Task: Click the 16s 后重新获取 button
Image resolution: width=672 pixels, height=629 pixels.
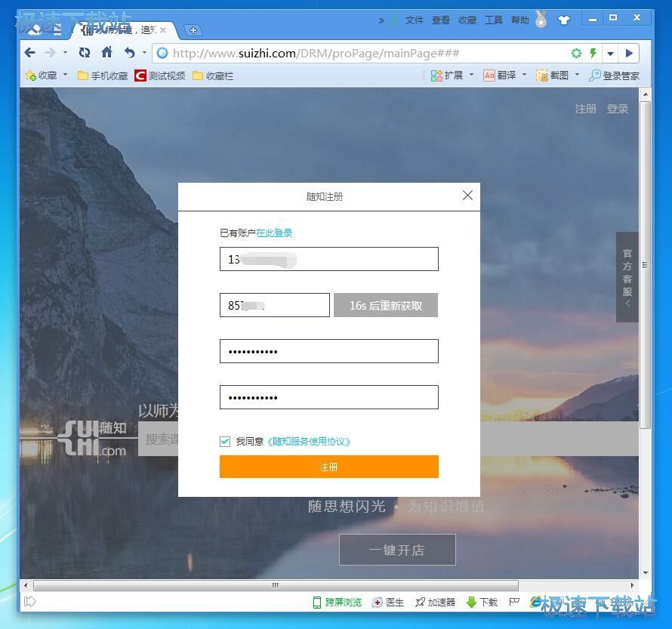Action: pos(386,305)
